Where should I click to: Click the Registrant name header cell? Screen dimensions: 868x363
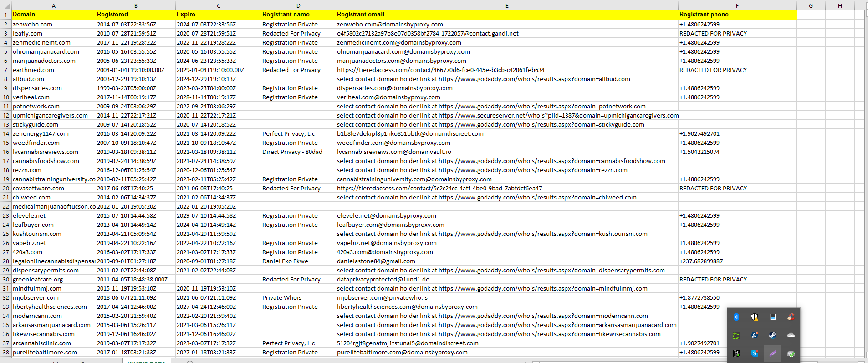coord(298,15)
